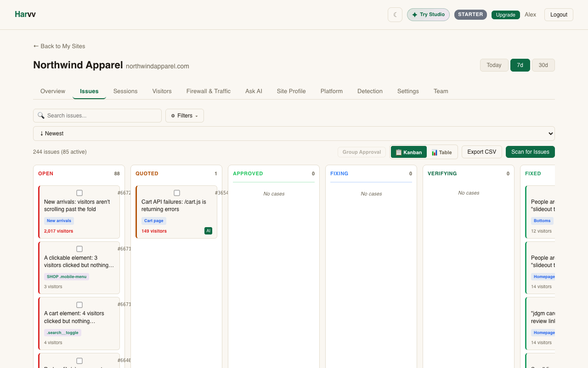Click the Group Approval button
The image size is (588, 368).
coord(362,152)
